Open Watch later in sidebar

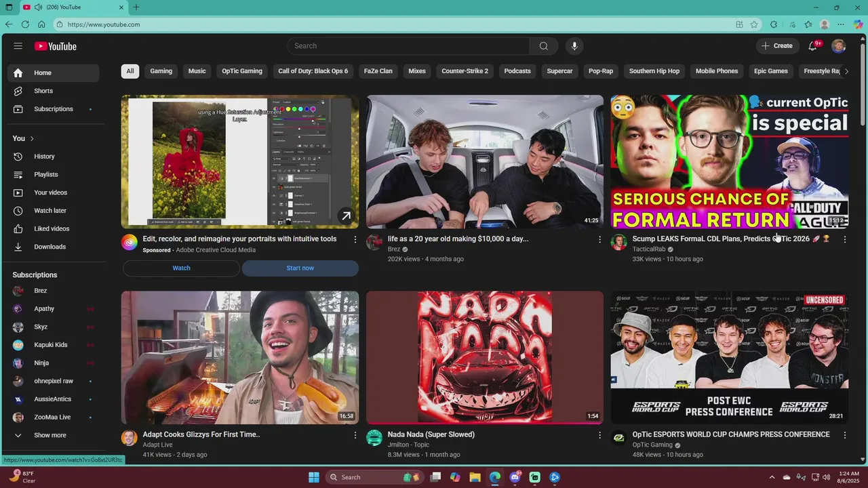(54, 211)
